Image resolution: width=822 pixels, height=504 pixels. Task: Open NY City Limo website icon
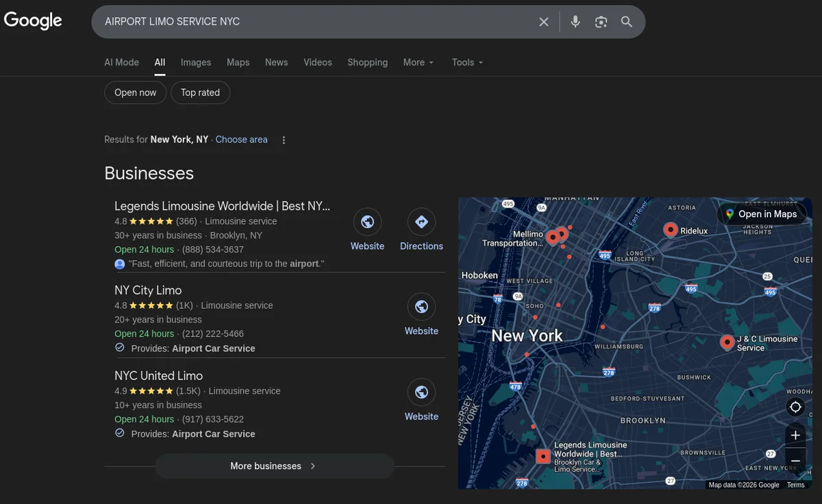point(421,307)
